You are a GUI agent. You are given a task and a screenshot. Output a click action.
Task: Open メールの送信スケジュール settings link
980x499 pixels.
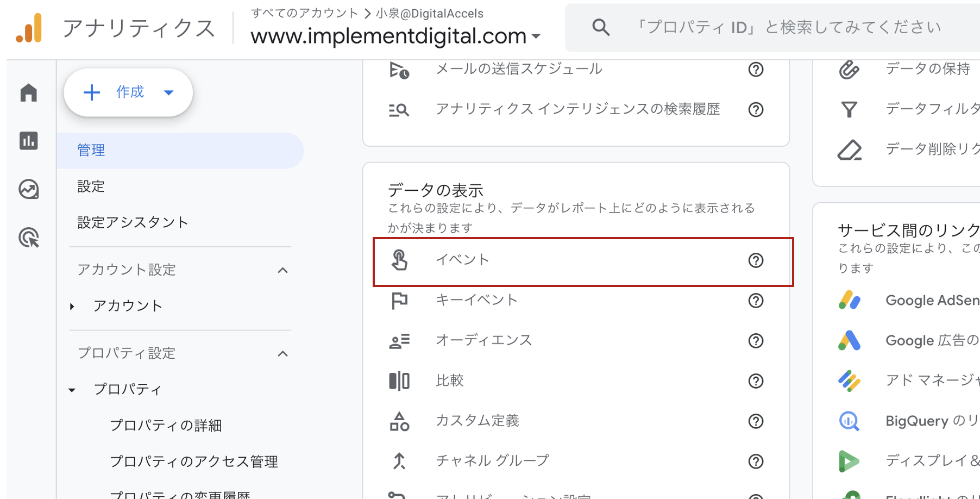519,69
